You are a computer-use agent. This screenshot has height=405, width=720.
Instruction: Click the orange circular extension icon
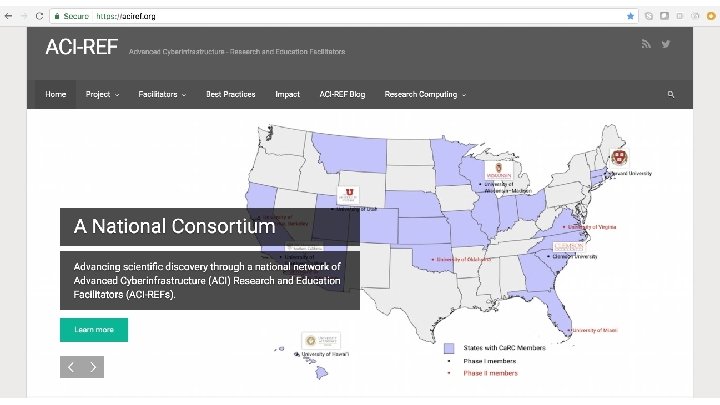point(711,16)
